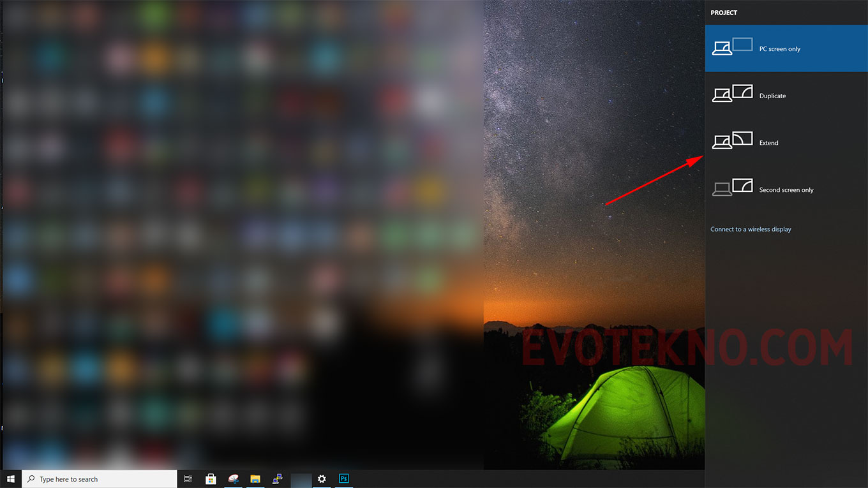The width and height of the screenshot is (868, 488).
Task: Click the search magnifier icon
Action: (x=30, y=478)
